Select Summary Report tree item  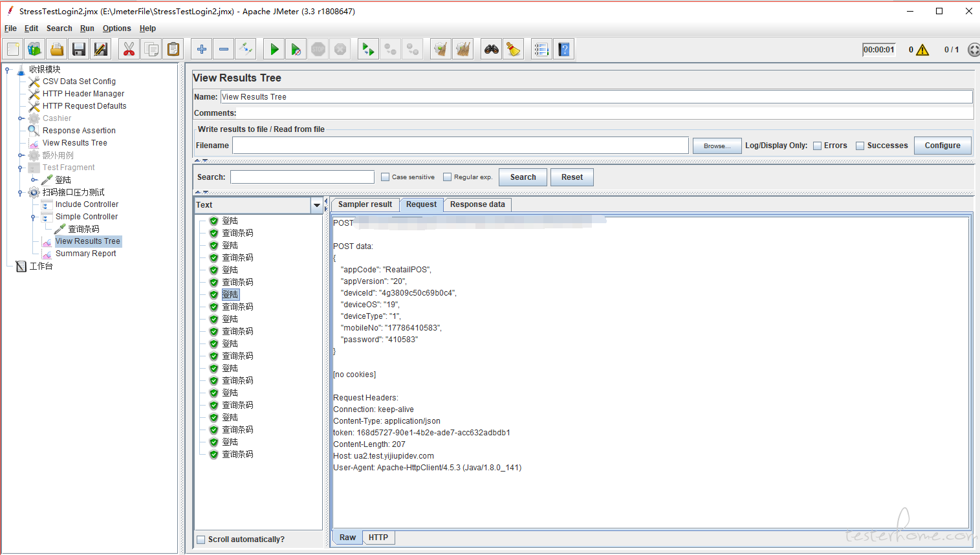point(85,254)
